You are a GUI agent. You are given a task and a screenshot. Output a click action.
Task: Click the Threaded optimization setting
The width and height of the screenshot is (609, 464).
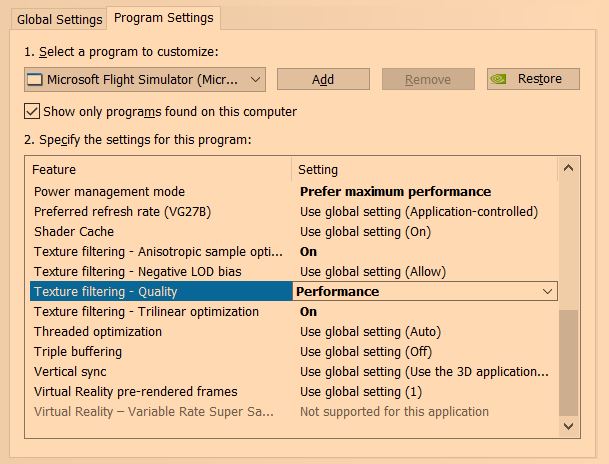pyautogui.click(x=370, y=331)
